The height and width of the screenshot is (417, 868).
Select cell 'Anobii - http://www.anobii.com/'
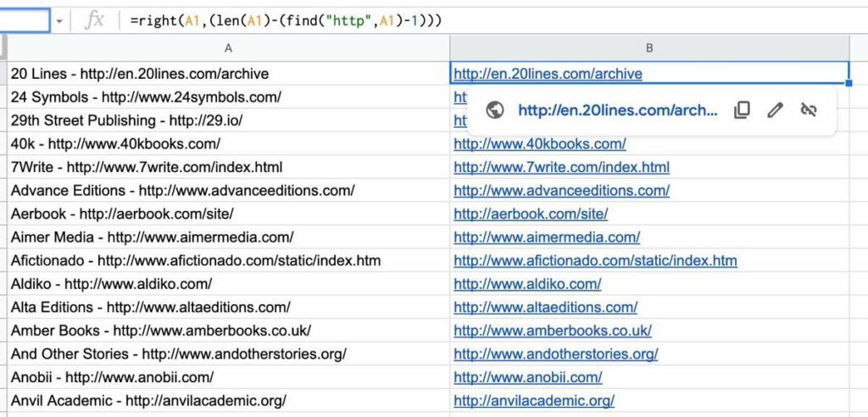tap(228, 376)
